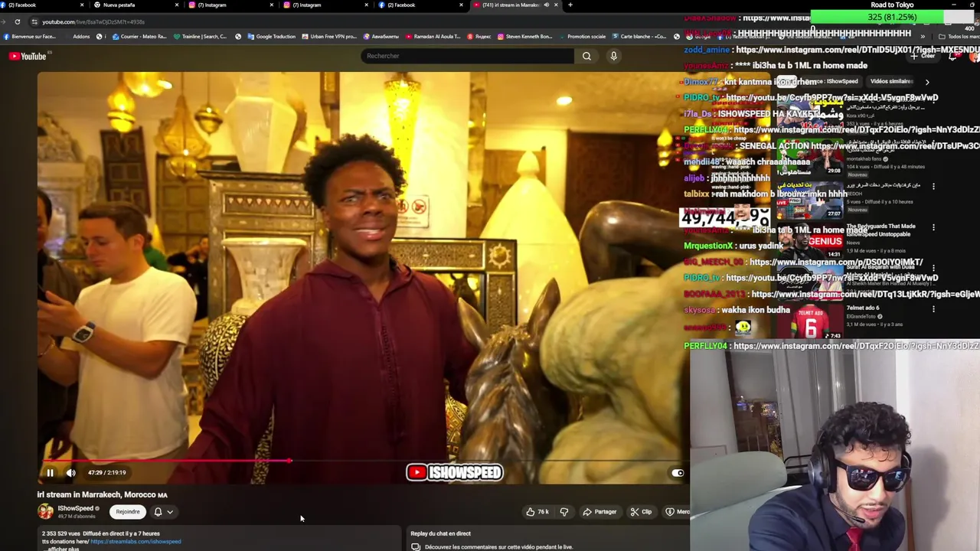This screenshot has width=980, height=551.
Task: Open the Urban Free VPN bookmark
Action: pyautogui.click(x=329, y=37)
